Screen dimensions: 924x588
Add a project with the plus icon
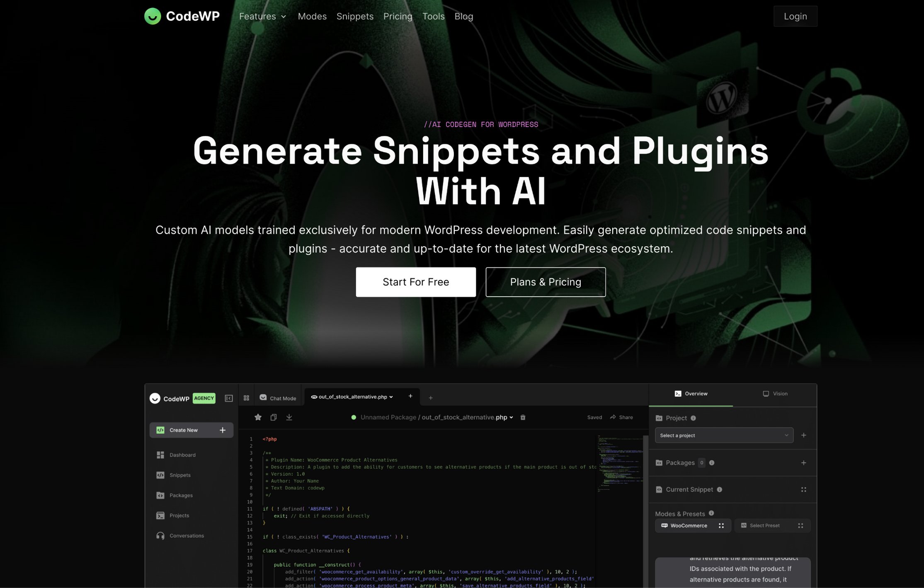coord(803,435)
